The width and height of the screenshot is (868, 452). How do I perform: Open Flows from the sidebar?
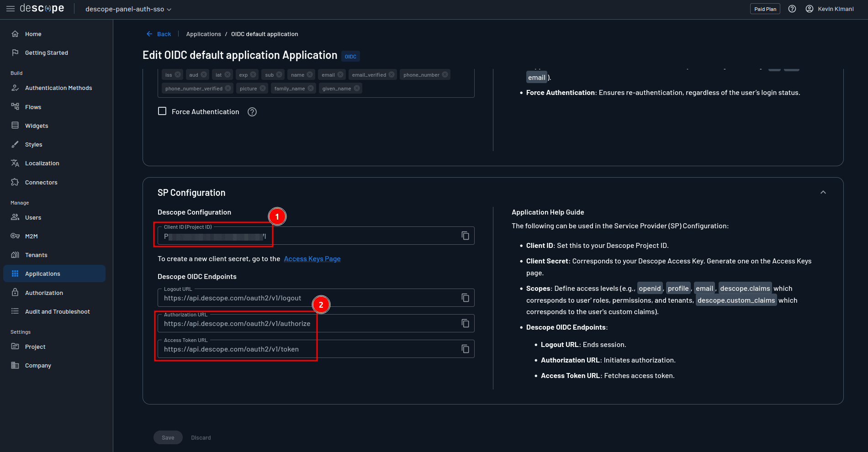32,106
